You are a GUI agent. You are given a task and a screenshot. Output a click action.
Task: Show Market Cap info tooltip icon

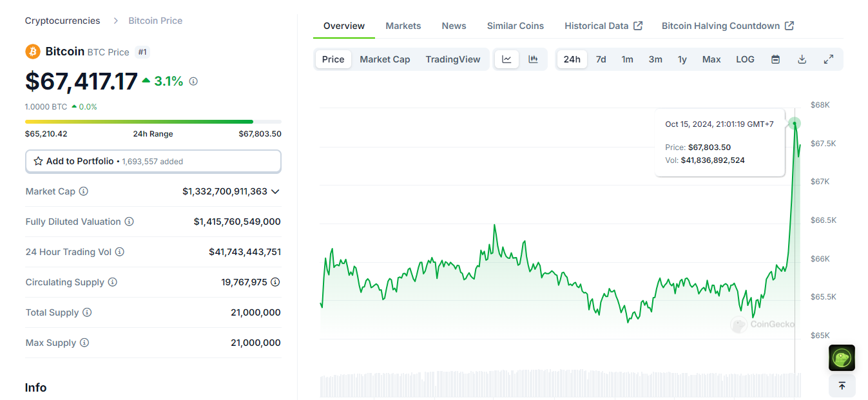click(84, 191)
